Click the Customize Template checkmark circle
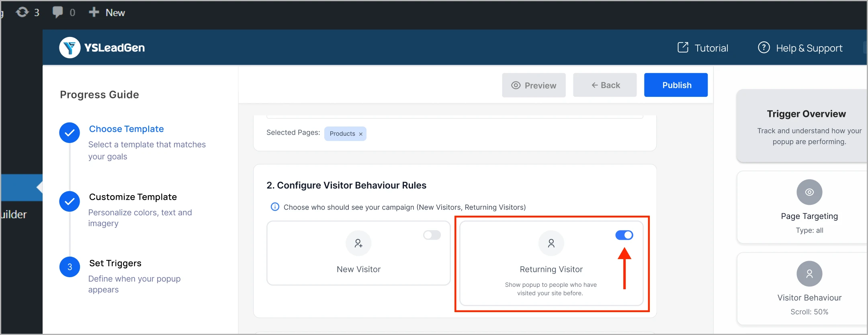Viewport: 868px width, 335px height. pyautogui.click(x=70, y=201)
